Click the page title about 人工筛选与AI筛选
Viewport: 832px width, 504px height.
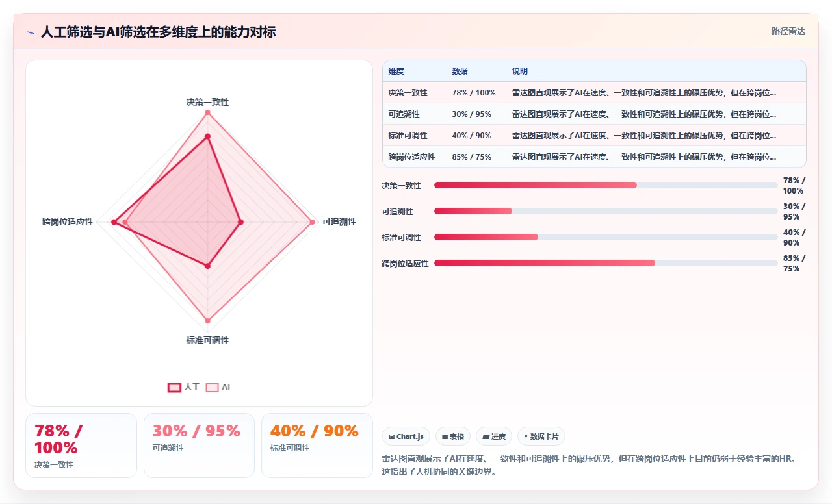(x=158, y=32)
